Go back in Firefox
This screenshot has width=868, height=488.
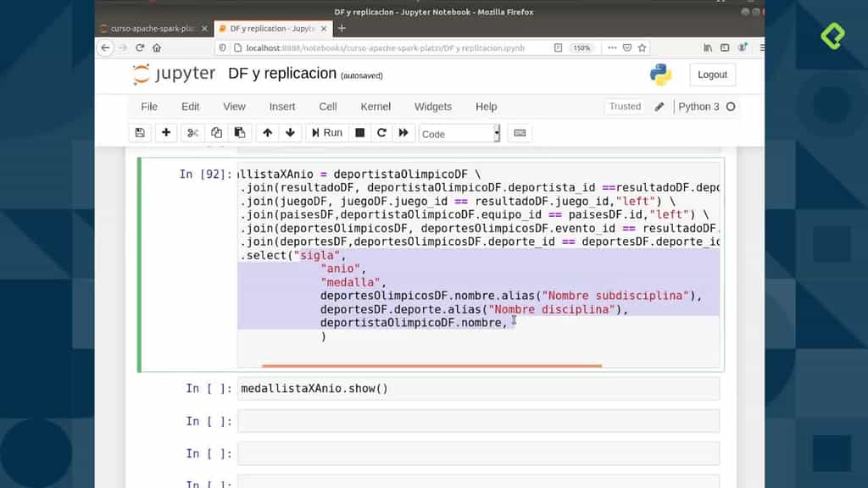pos(105,48)
